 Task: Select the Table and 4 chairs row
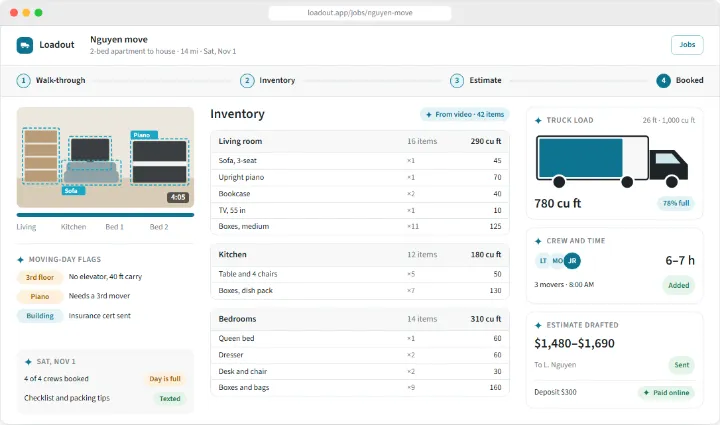360,274
